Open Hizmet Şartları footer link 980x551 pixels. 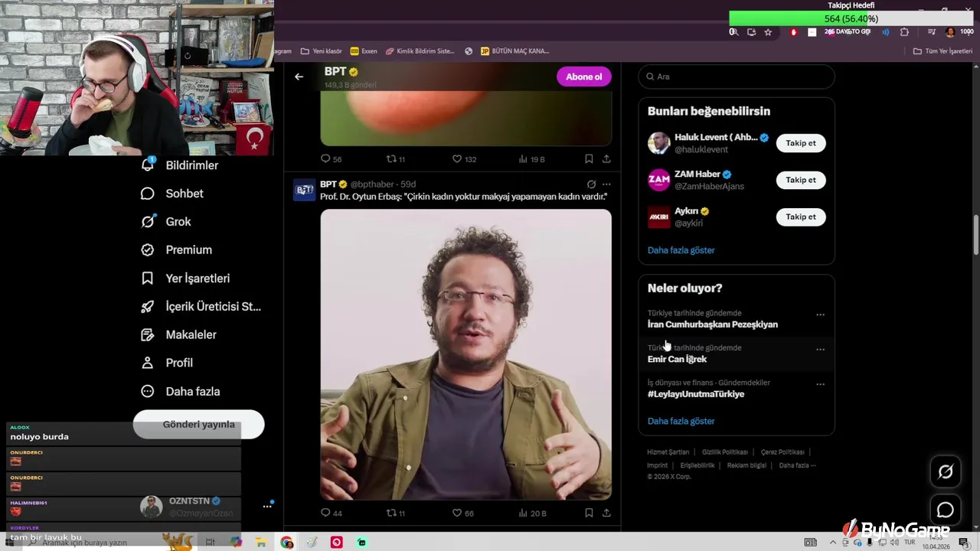(x=668, y=452)
